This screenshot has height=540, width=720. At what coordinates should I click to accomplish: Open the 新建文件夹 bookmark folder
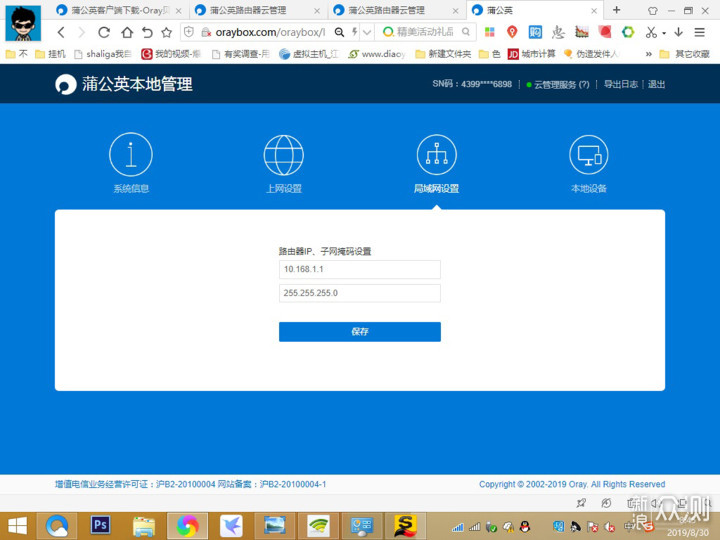[x=443, y=54]
